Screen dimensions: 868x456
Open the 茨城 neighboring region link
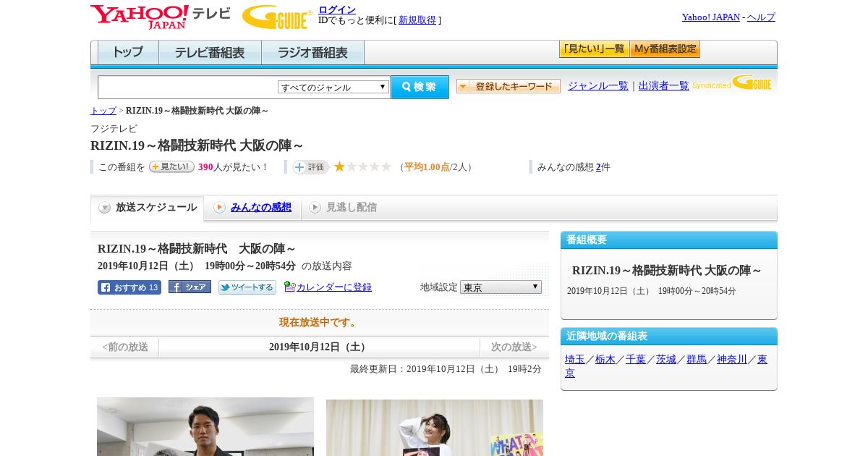[666, 359]
